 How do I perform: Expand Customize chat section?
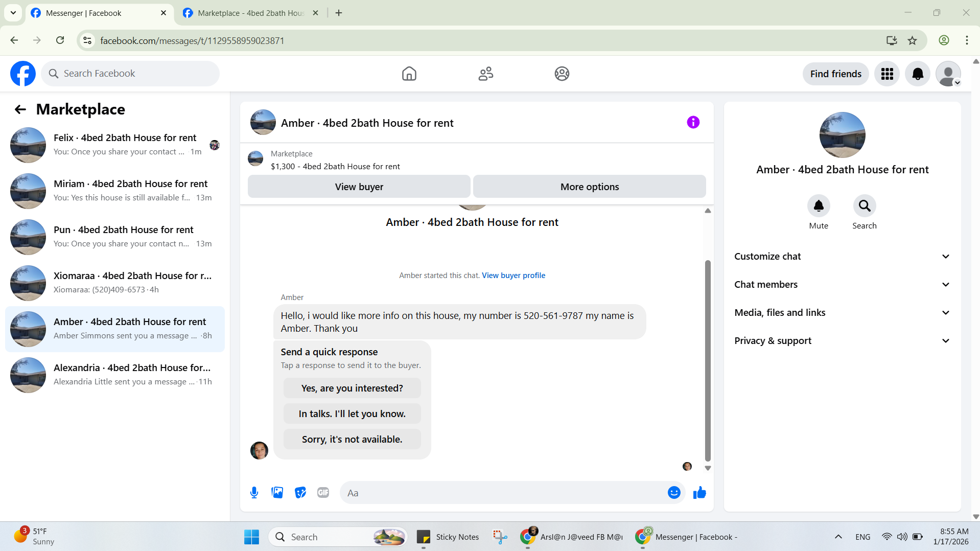tap(842, 257)
